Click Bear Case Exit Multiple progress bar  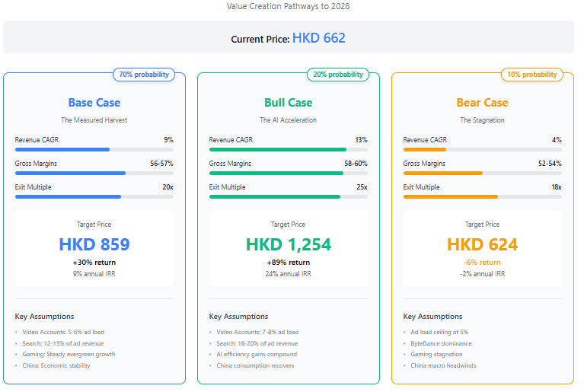482,196
